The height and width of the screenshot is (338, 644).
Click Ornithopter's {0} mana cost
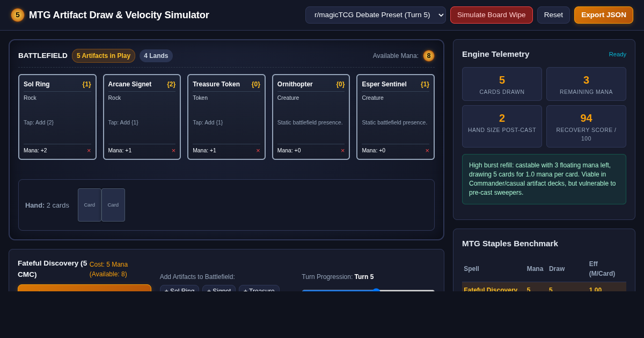(340, 84)
